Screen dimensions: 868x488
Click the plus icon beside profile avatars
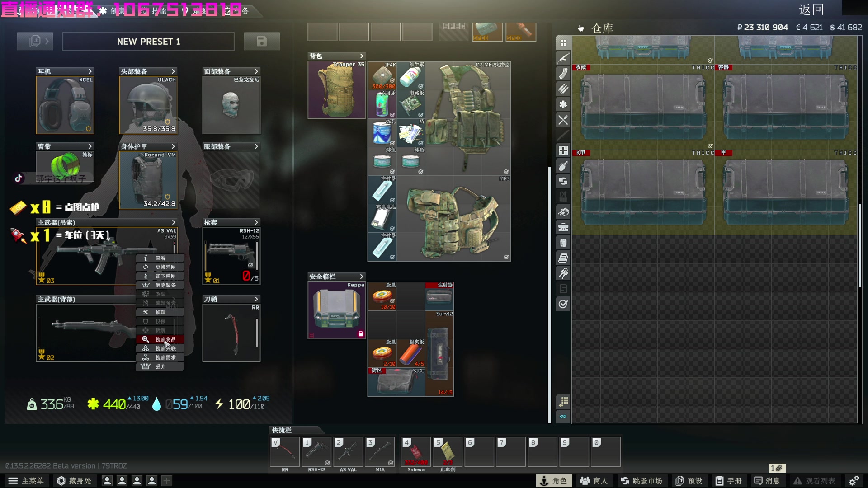[x=167, y=481]
